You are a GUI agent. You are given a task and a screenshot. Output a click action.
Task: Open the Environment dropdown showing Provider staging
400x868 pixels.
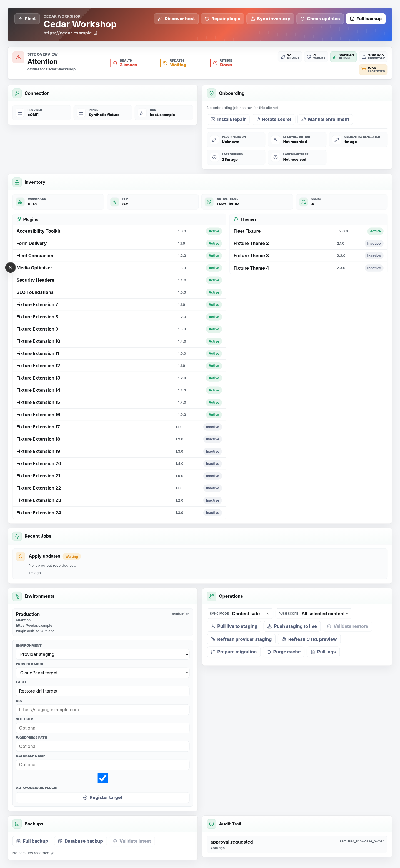point(103,654)
